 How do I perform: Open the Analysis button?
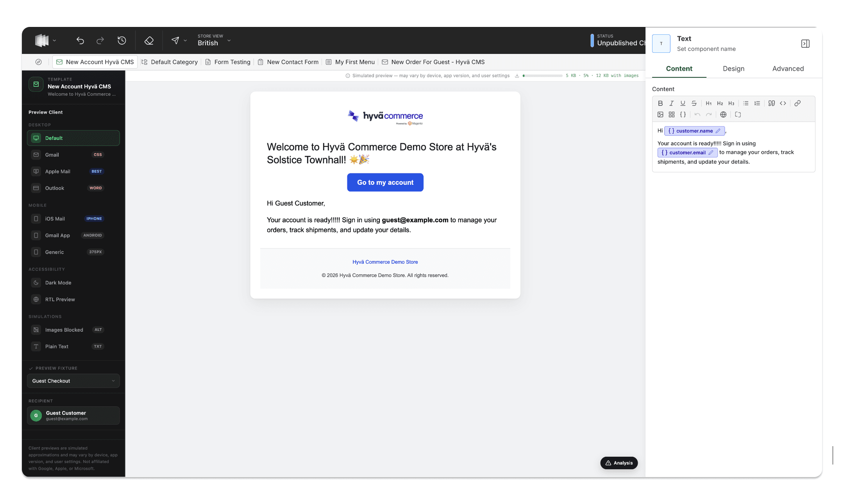pyautogui.click(x=619, y=463)
